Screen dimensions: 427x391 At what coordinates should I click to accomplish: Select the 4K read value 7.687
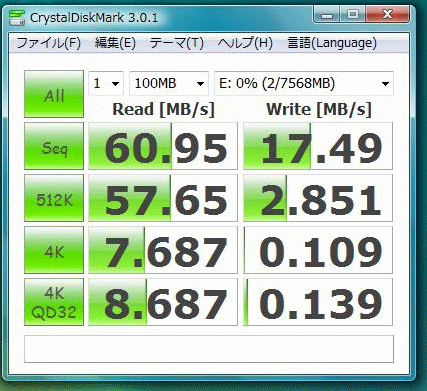click(x=163, y=250)
